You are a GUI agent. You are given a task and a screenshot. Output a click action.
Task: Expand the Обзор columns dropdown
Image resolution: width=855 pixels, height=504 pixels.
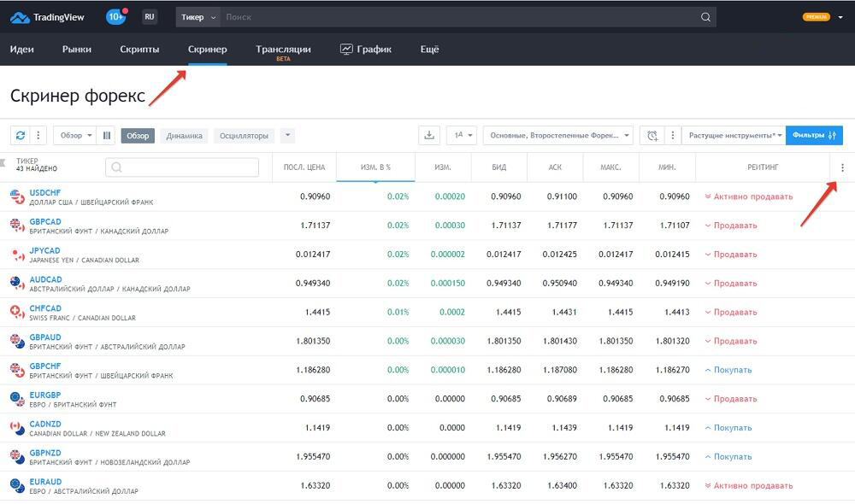pyautogui.click(x=74, y=136)
